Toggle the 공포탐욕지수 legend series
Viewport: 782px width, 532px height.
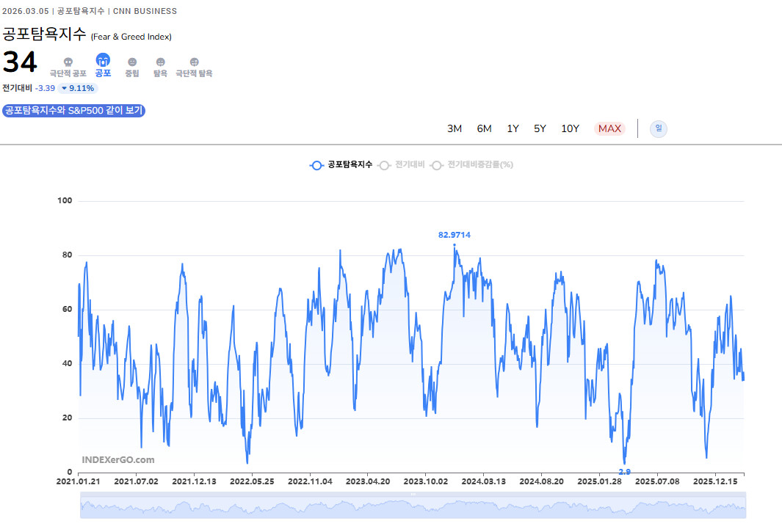click(341, 165)
